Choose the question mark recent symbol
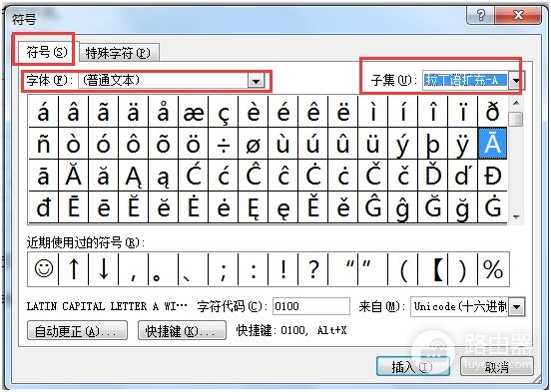Image resolution: width=551 pixels, height=392 pixels. [312, 269]
